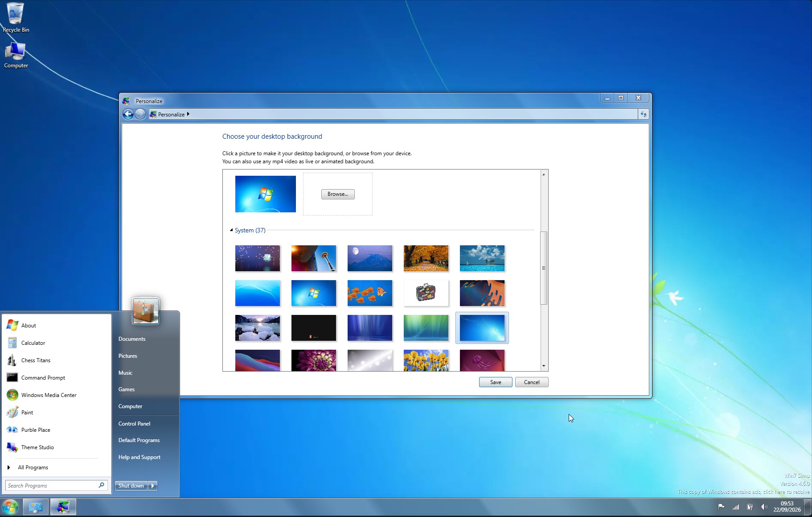The height and width of the screenshot is (517, 812).
Task: Open Chess Titans game icon
Action: 12,360
